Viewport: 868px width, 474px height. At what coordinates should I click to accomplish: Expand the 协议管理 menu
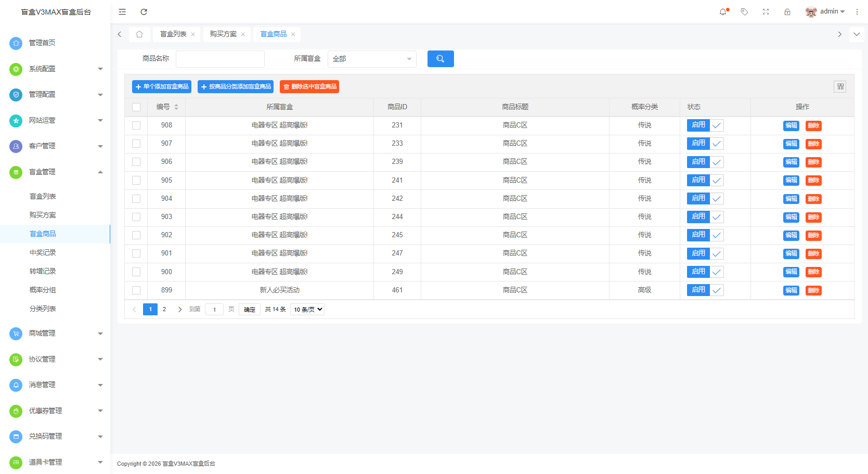(100, 359)
